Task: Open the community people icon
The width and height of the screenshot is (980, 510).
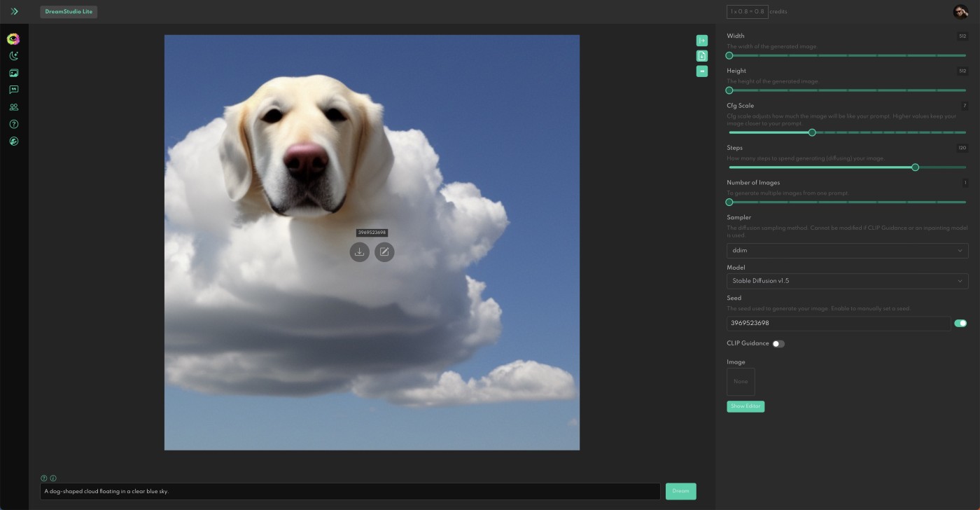Action: (14, 107)
